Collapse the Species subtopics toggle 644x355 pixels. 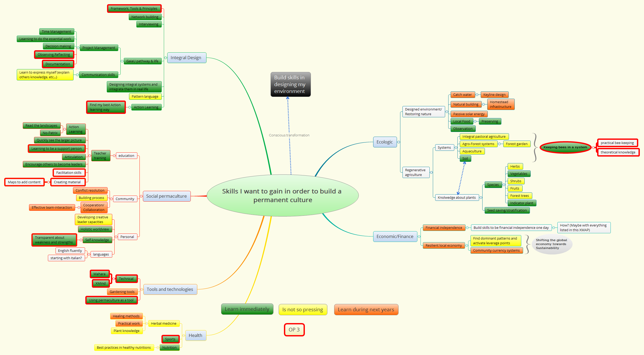click(504, 185)
